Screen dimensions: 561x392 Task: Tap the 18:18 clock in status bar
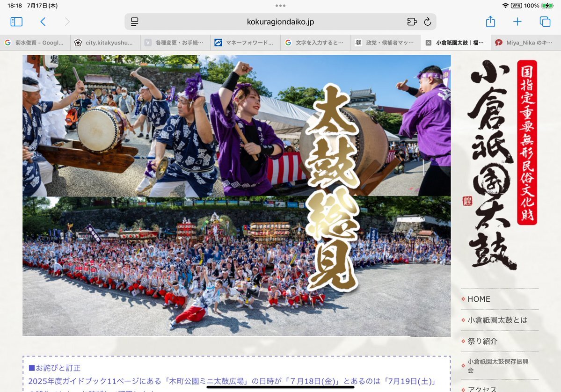coord(15,6)
